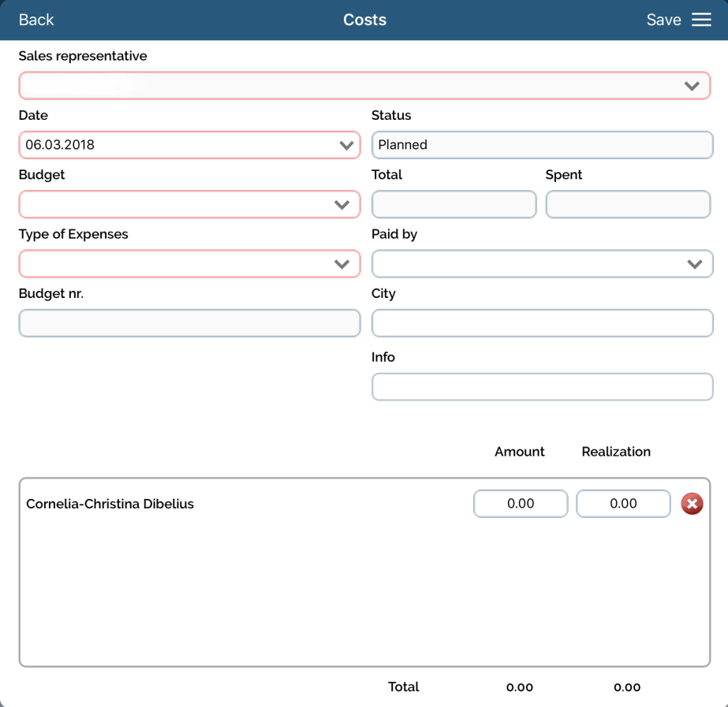Click the Total budget field

[454, 205]
